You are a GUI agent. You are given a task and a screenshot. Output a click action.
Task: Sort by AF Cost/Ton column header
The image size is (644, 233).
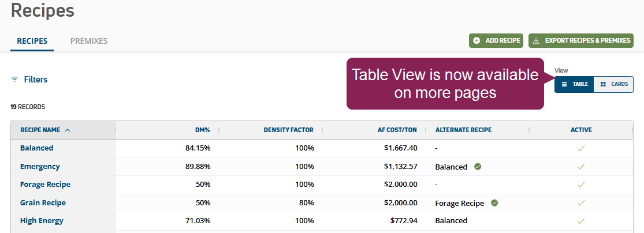(397, 130)
